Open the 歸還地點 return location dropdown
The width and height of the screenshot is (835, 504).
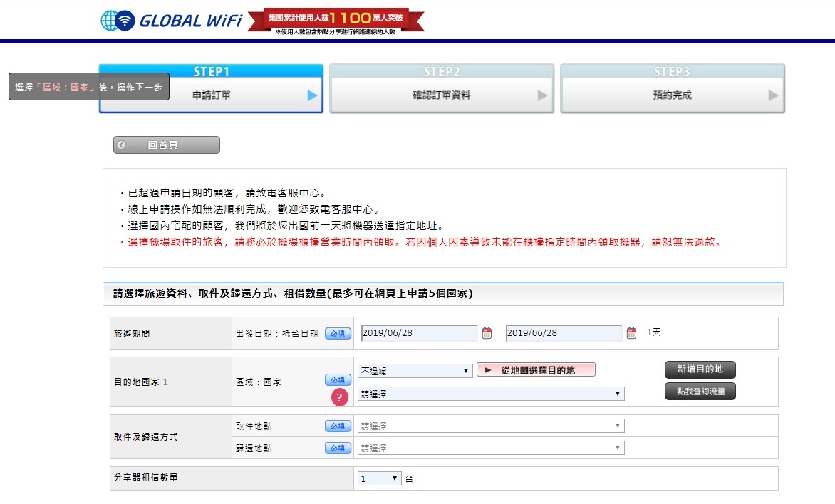click(x=491, y=448)
